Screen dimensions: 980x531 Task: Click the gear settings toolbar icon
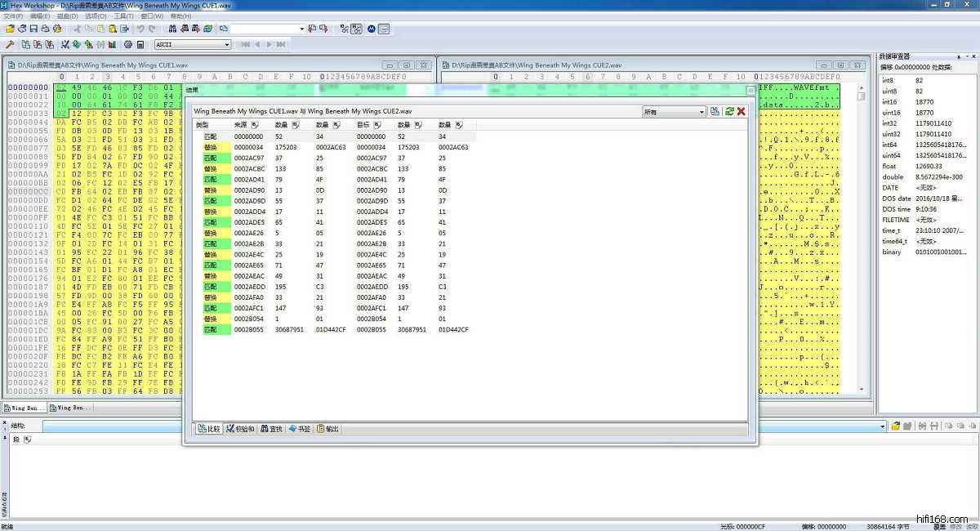coord(128,44)
